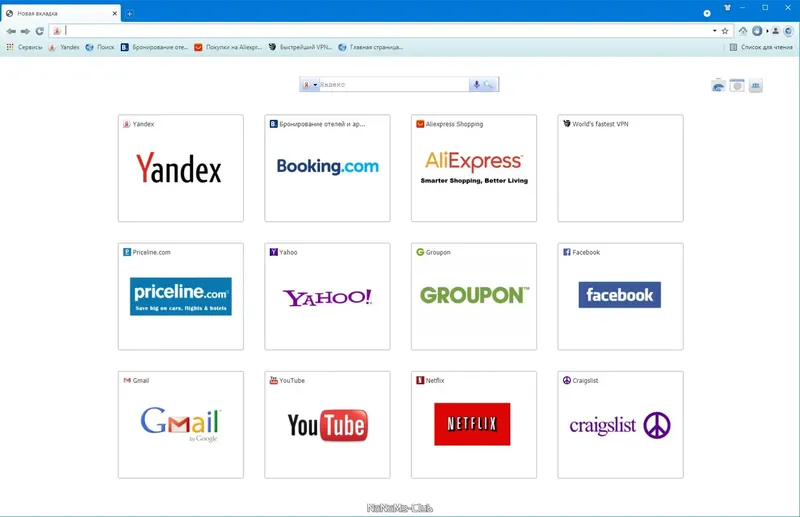Open the World's fastest VPN tile

coord(620,168)
